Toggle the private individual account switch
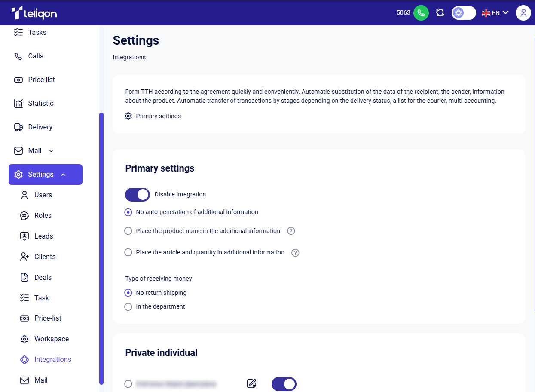 (284, 384)
